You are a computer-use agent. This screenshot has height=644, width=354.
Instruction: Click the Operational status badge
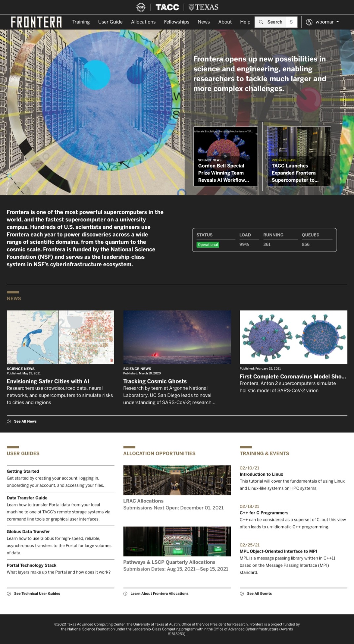[208, 245]
